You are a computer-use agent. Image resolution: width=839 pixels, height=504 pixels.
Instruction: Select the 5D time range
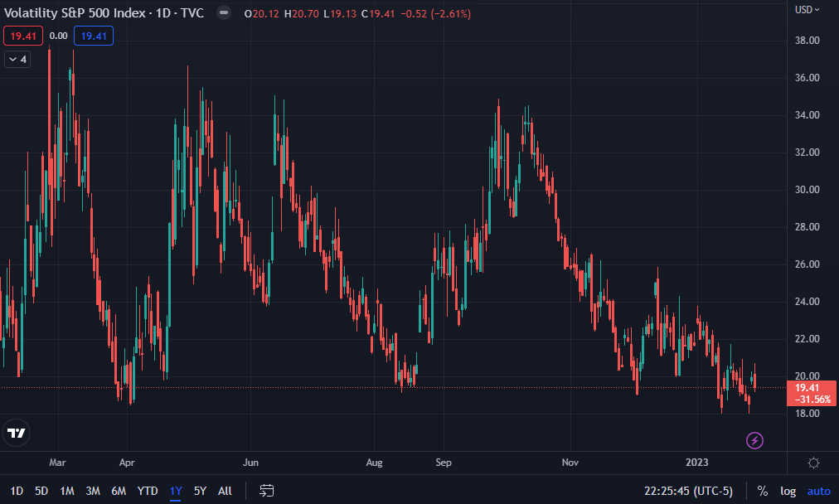(41, 491)
